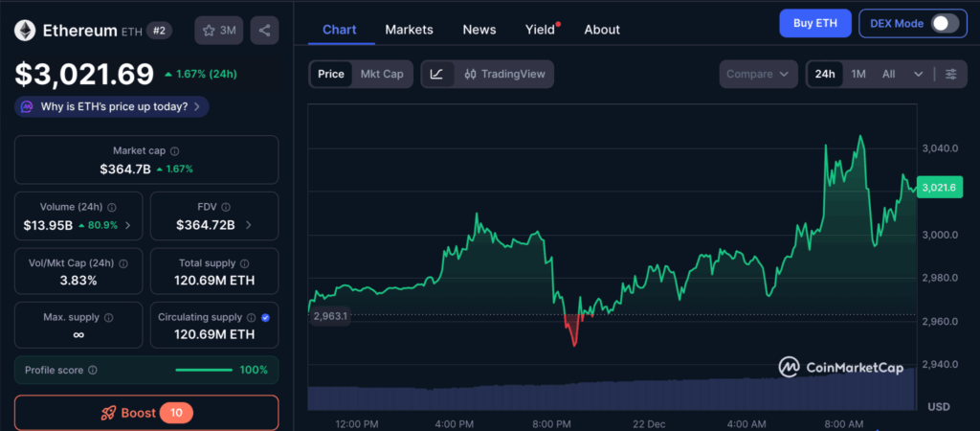Open the Compare dropdown
Image resolution: width=980 pixels, height=431 pixels.
pyautogui.click(x=758, y=74)
